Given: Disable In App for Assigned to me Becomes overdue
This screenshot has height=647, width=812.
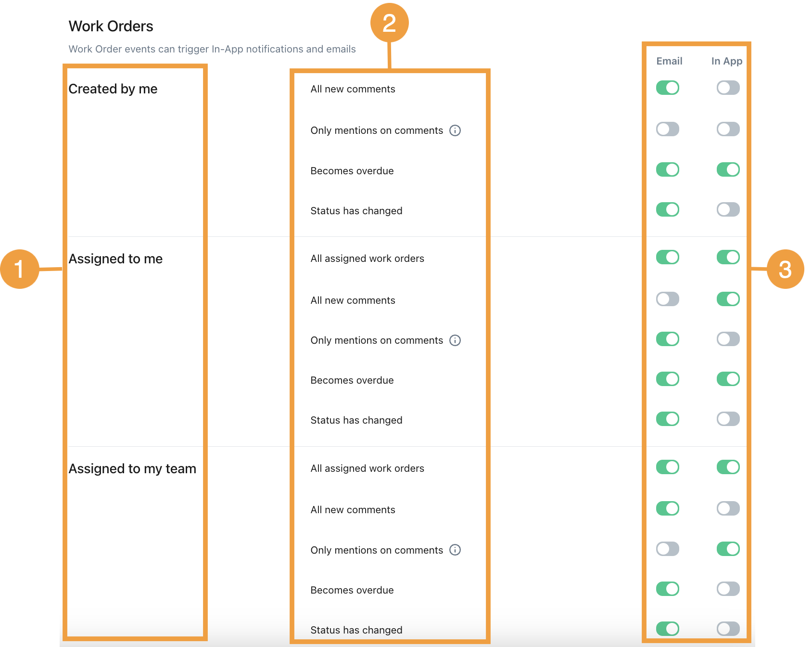Looking at the screenshot, I should (x=728, y=379).
